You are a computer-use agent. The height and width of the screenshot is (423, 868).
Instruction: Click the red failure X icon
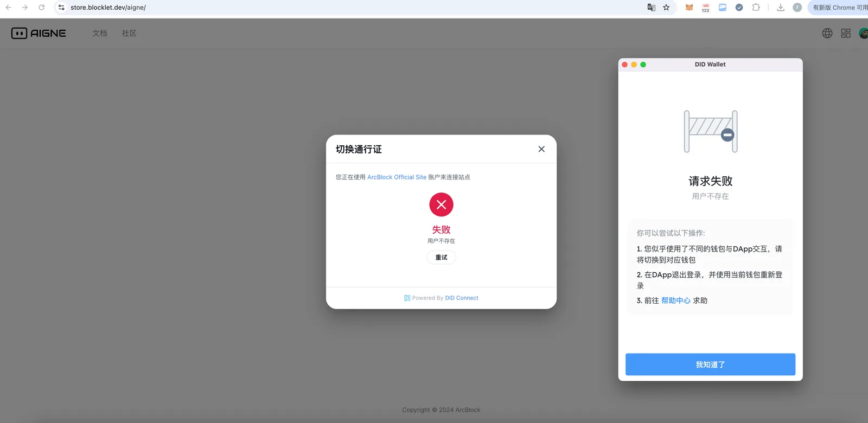[441, 204]
